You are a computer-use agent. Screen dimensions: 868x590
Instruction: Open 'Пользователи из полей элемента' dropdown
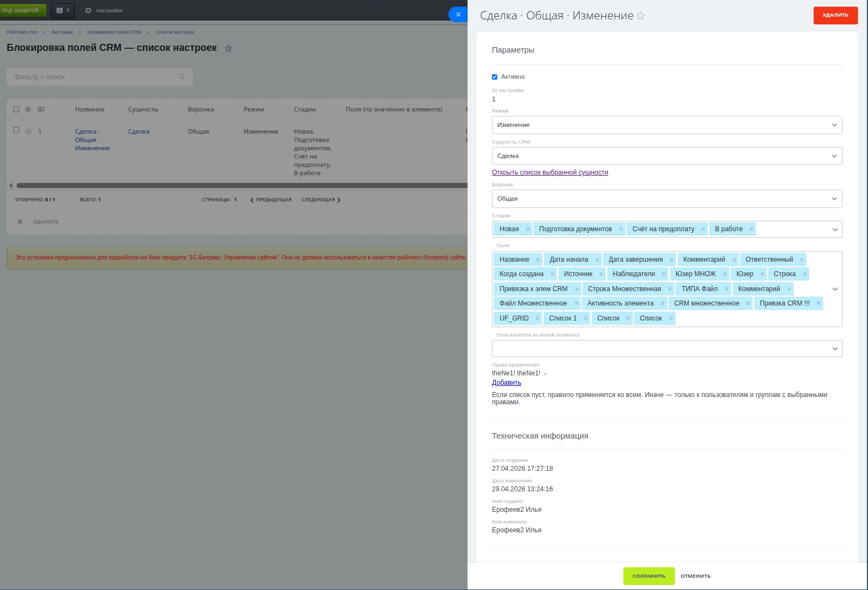[x=667, y=349]
